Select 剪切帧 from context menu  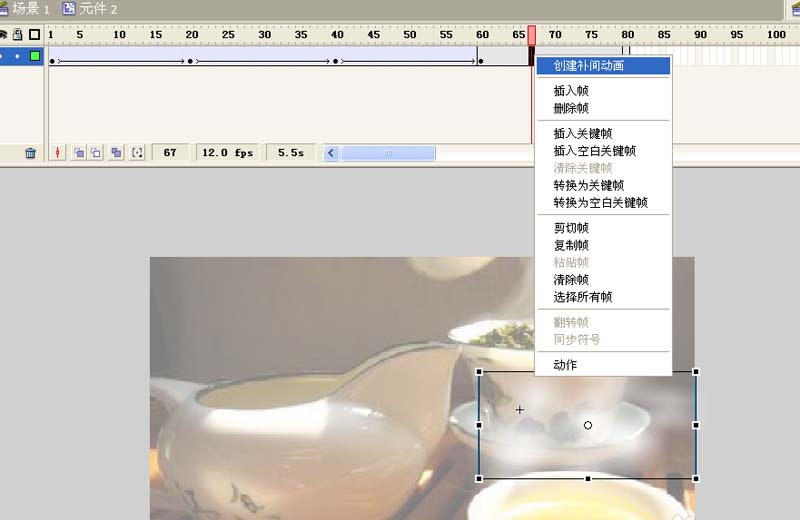pos(571,228)
